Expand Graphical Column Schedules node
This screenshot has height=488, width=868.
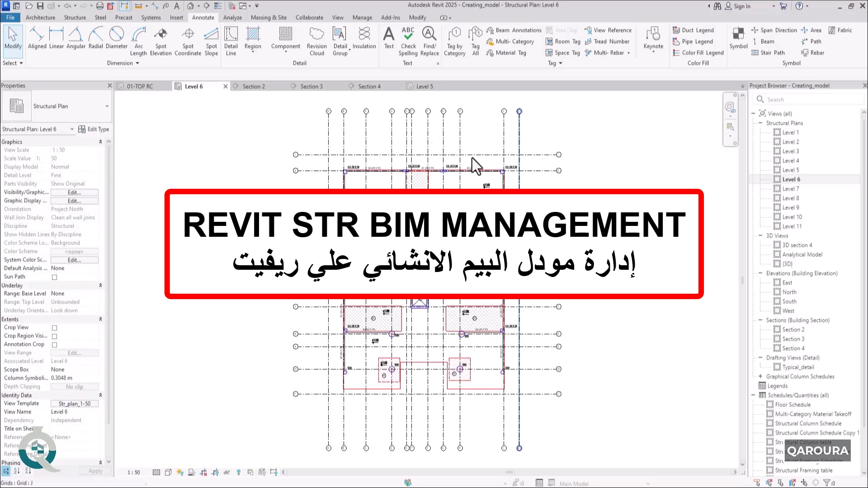click(x=760, y=376)
